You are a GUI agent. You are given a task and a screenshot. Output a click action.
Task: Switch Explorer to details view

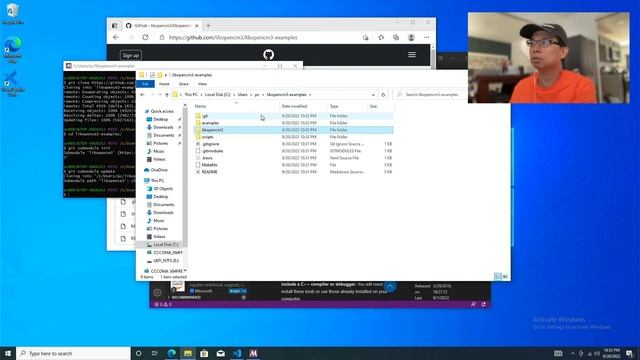pyautogui.click(x=498, y=277)
